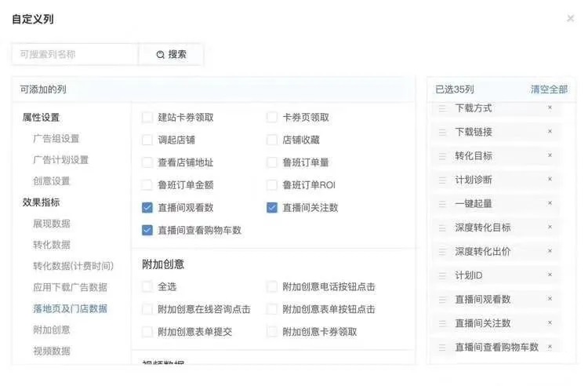Image resolution: width=588 pixels, height=386 pixels.
Task: Uncheck 直播间查看购物车数 checkbox
Action: pos(147,230)
